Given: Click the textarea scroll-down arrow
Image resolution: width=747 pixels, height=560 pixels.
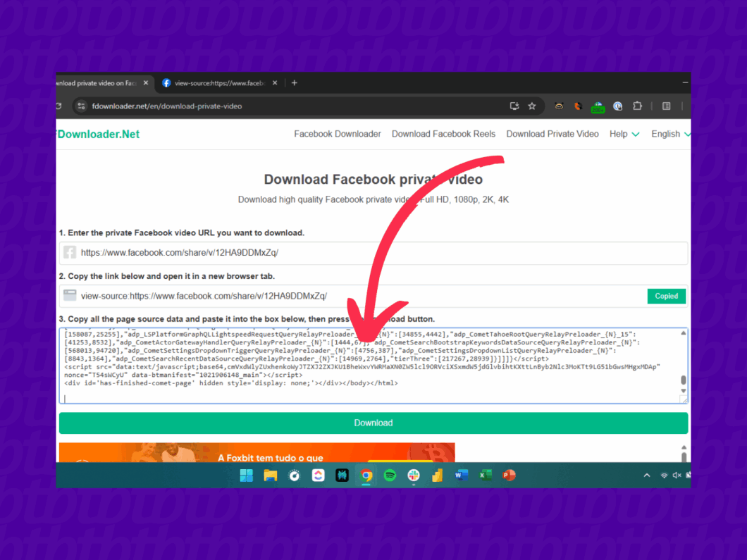Looking at the screenshot, I should pos(684,391).
